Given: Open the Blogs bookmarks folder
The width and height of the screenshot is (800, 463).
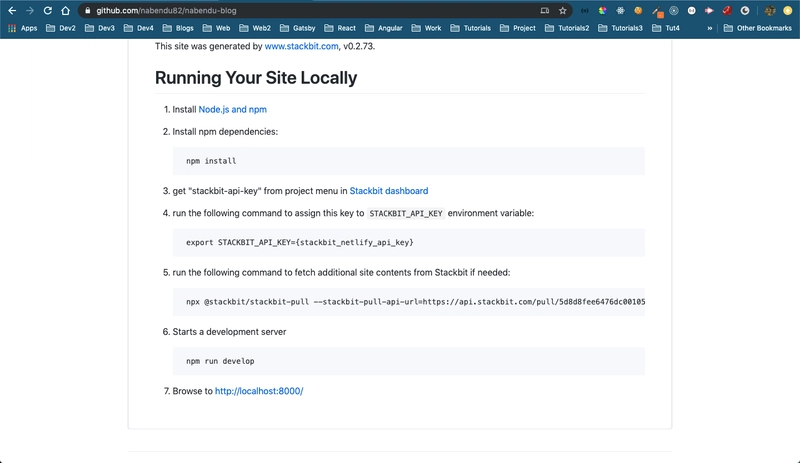Looking at the screenshot, I should 178,28.
